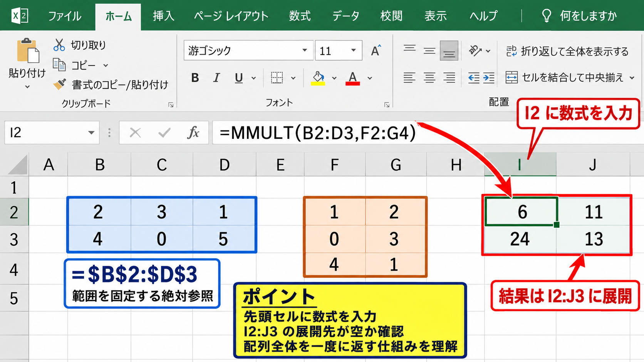
Task: Toggle bottom vertical alignment
Action: 449,50
